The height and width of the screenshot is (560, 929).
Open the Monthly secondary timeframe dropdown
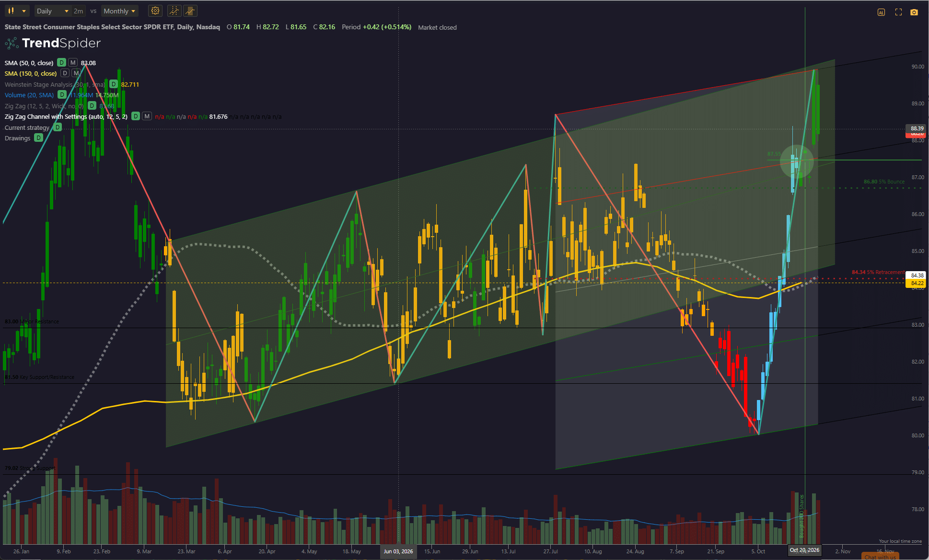119,11
